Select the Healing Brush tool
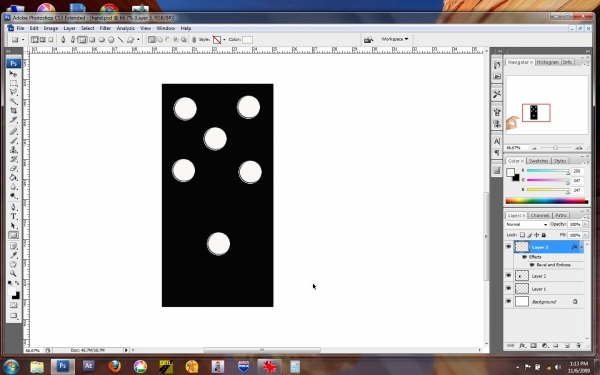Viewport: 600px width, 375px height. tap(13, 132)
